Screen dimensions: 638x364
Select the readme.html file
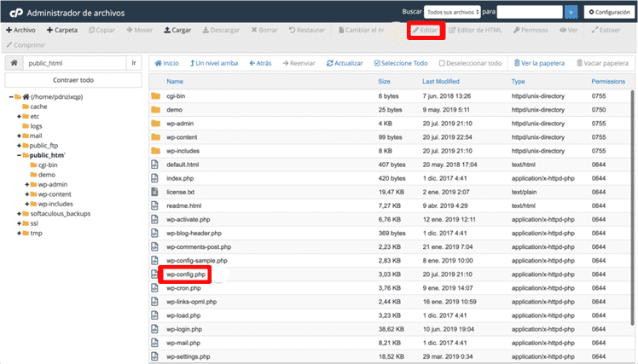tap(184, 205)
